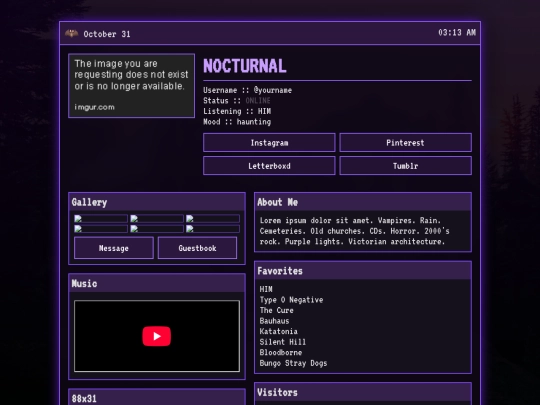
Task: Click the Visitors panel header
Action: pos(363,392)
